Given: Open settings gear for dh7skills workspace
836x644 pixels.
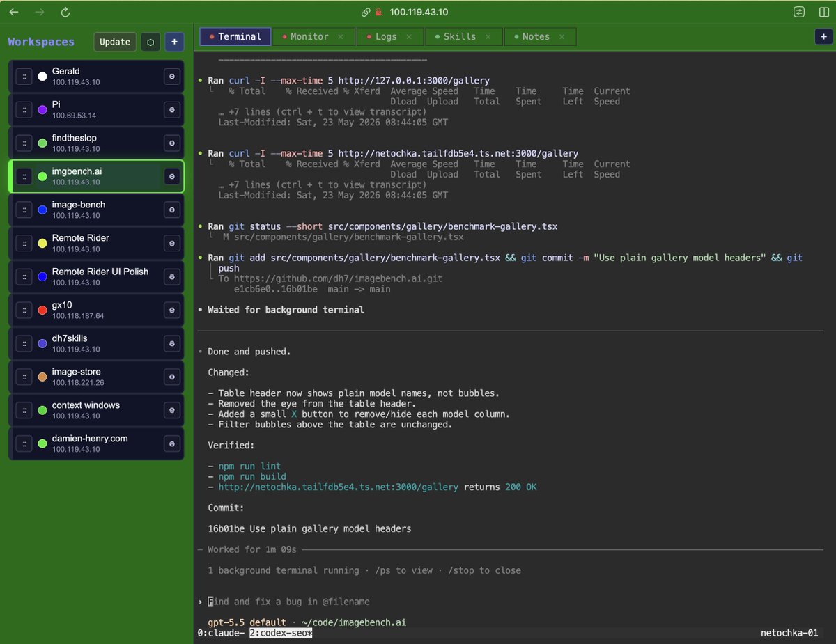Looking at the screenshot, I should click(x=172, y=344).
